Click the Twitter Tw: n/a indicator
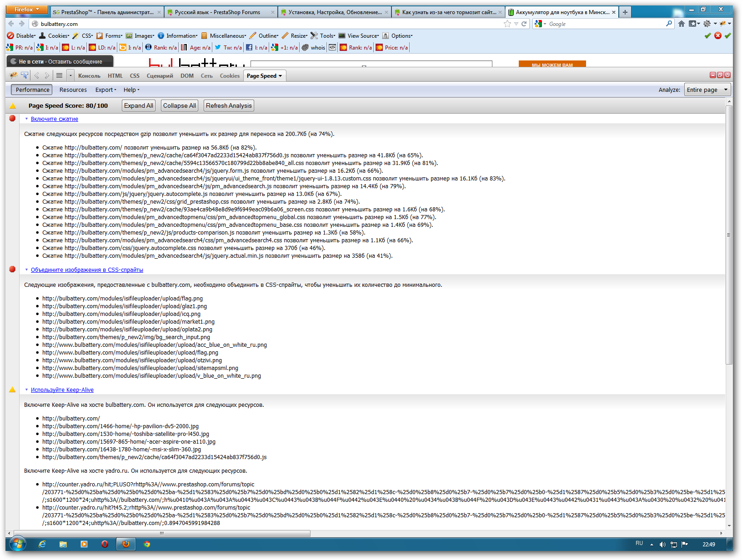This screenshot has height=560, width=742. (x=228, y=47)
